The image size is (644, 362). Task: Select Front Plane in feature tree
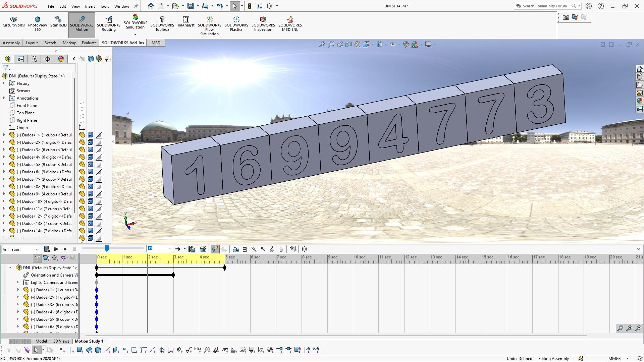pyautogui.click(x=27, y=106)
